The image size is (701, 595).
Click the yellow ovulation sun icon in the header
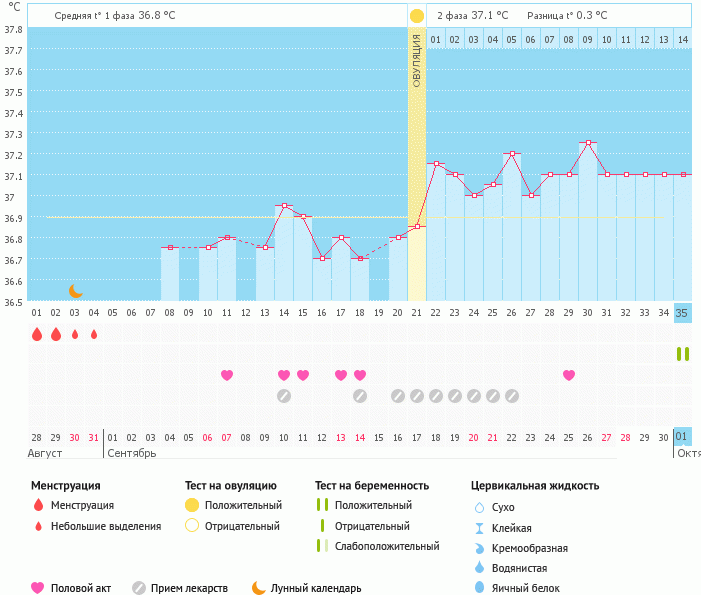coord(417,16)
